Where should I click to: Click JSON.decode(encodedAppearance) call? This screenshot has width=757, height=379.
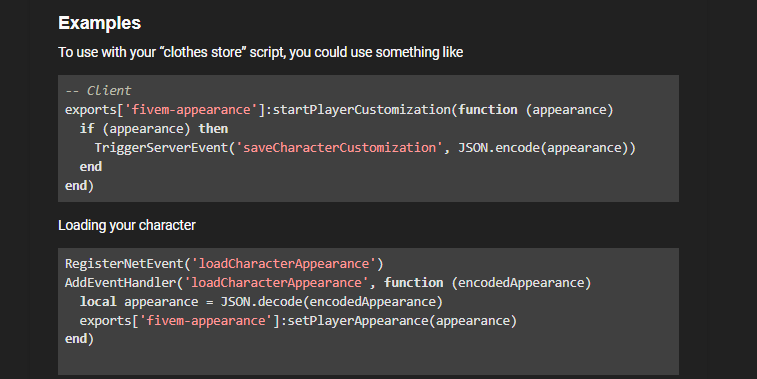point(332,302)
